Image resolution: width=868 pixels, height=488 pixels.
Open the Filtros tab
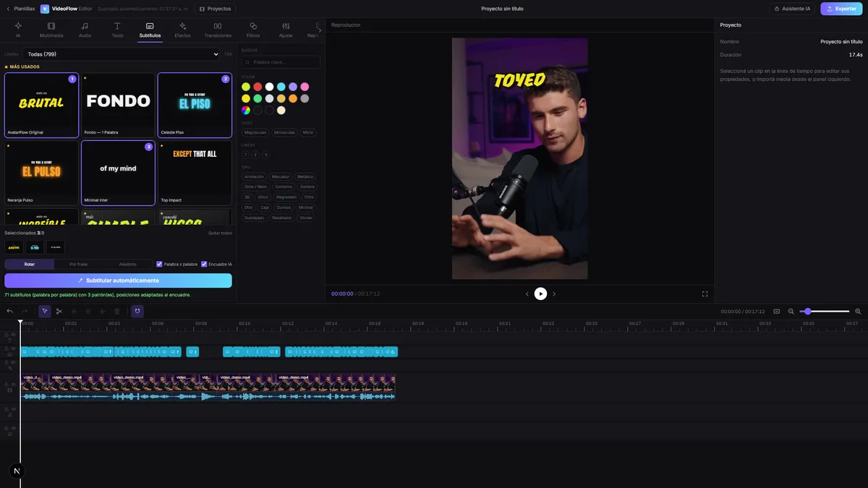[253, 29]
